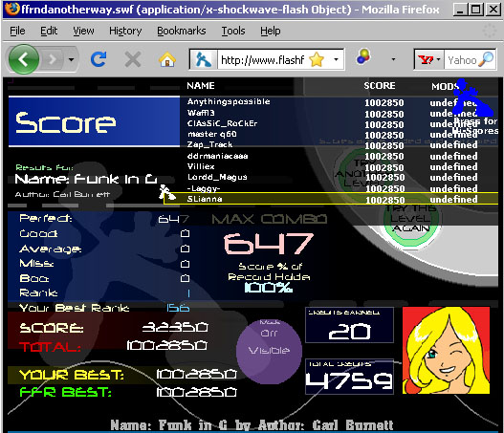Open the Bookmarks menu
The image size is (504, 433).
[182, 31]
